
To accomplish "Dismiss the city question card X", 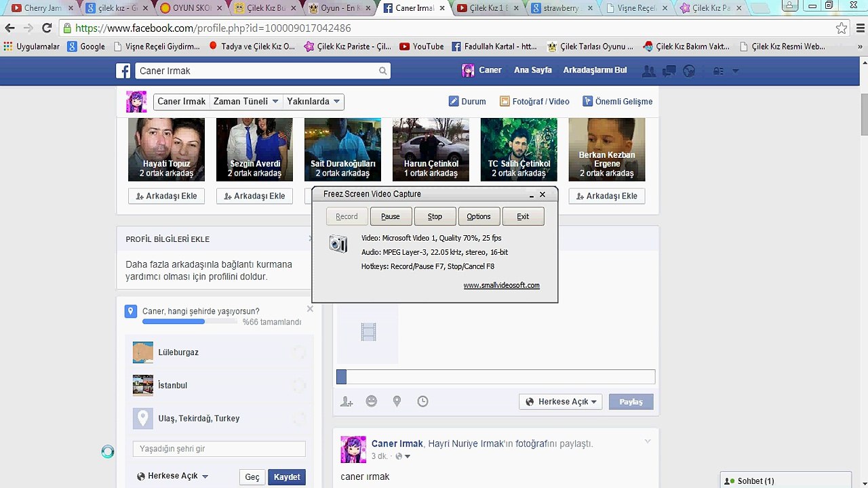I will pos(310,309).
